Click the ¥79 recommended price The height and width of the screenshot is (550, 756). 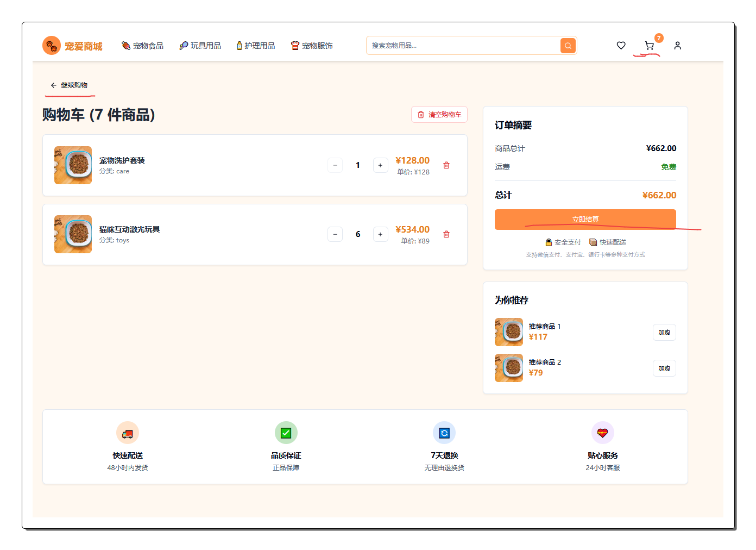coord(536,373)
